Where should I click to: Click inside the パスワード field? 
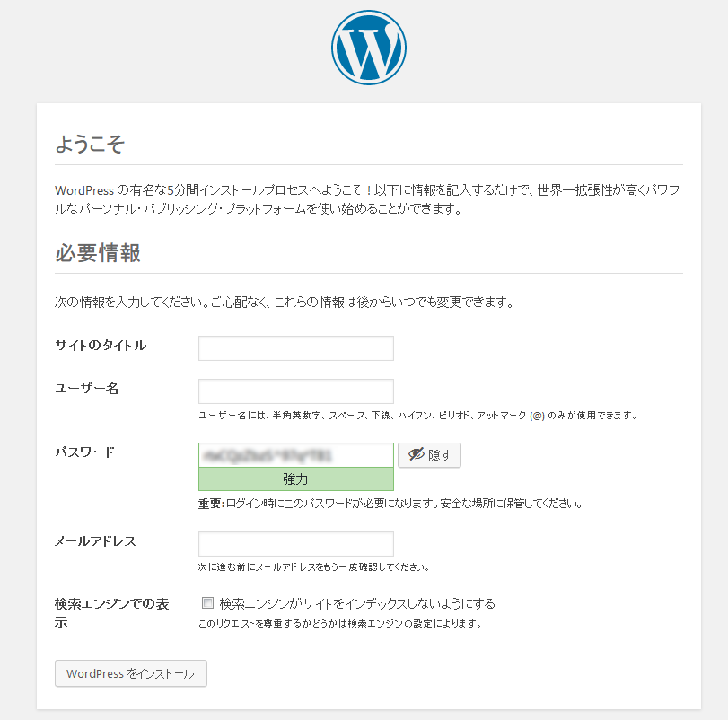coord(296,455)
